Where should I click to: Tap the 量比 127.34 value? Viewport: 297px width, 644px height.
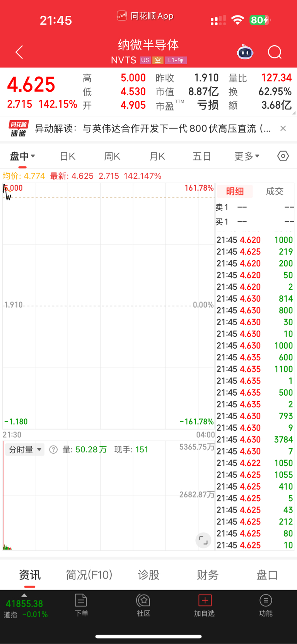point(277,78)
